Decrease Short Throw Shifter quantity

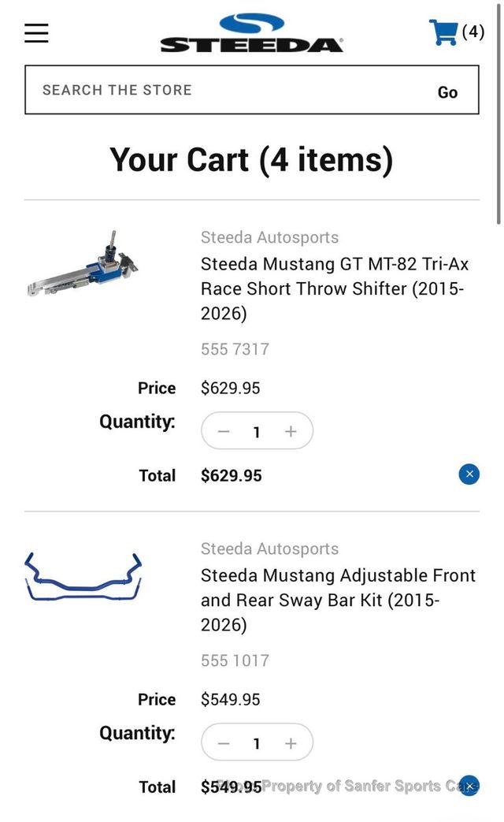[224, 432]
